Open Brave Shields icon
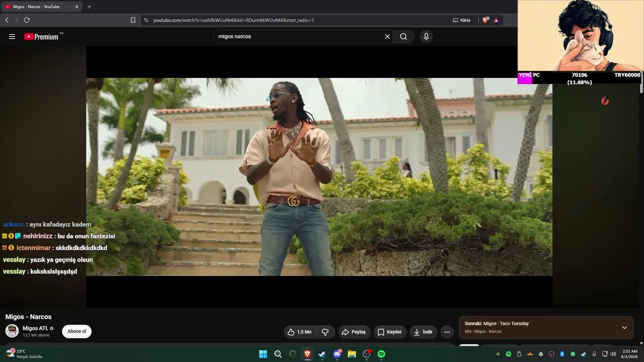Viewport: 644px width, 362px height. 485,20
